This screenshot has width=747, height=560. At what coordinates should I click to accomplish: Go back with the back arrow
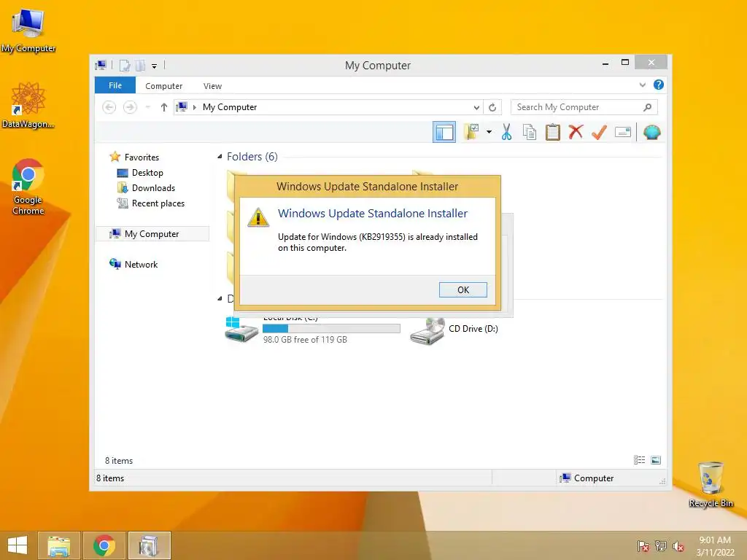pos(109,107)
